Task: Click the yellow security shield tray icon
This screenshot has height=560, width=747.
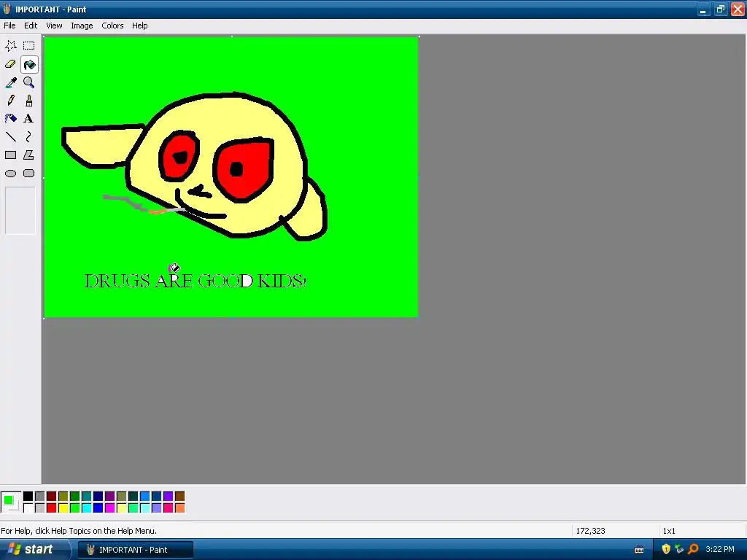Action: point(666,549)
